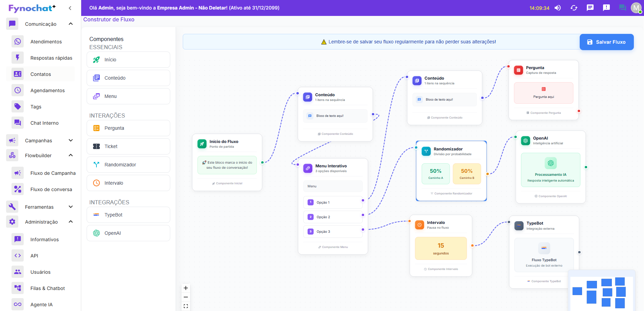This screenshot has width=644, height=311.
Task: Expand the Ferramentas menu section
Action: [x=71, y=207]
